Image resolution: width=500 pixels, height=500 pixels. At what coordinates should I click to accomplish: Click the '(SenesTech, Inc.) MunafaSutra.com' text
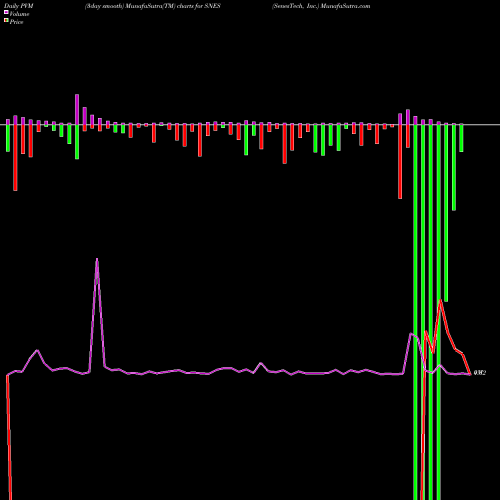(321, 6)
